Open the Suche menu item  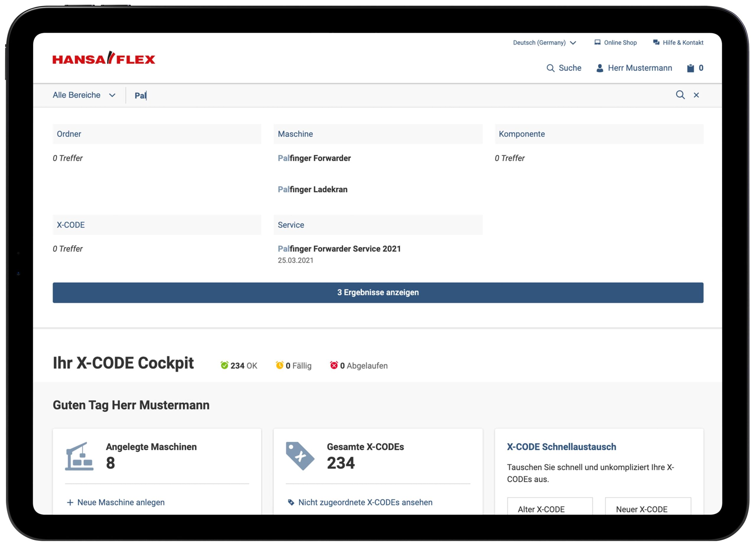coord(569,68)
